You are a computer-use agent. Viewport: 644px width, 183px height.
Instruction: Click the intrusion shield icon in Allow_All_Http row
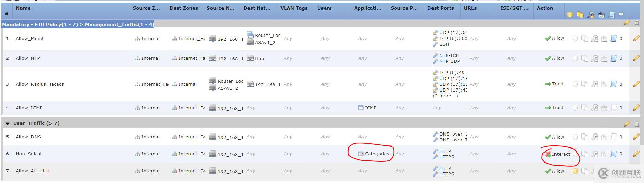[x=575, y=171]
